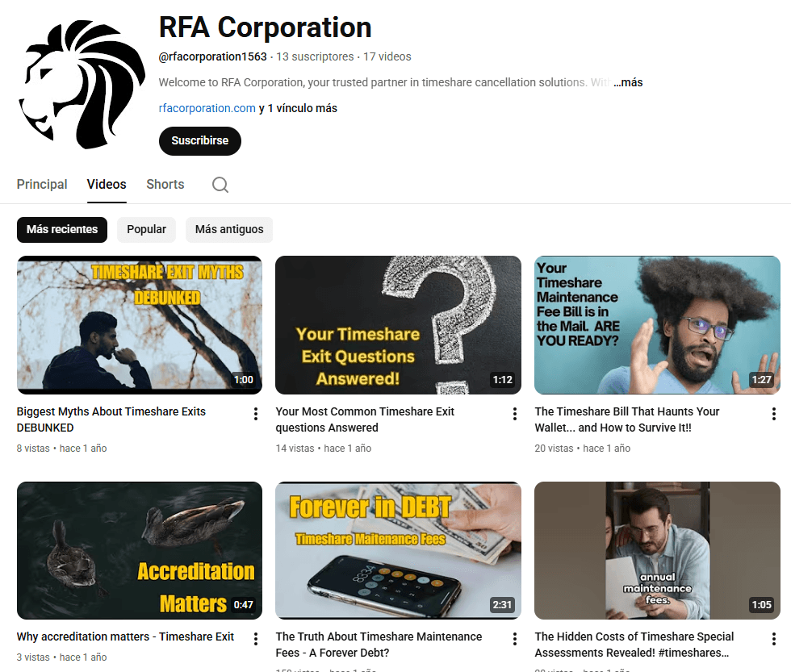Switch to the Shorts tab
Image resolution: width=791 pixels, height=672 pixels.
tap(165, 185)
